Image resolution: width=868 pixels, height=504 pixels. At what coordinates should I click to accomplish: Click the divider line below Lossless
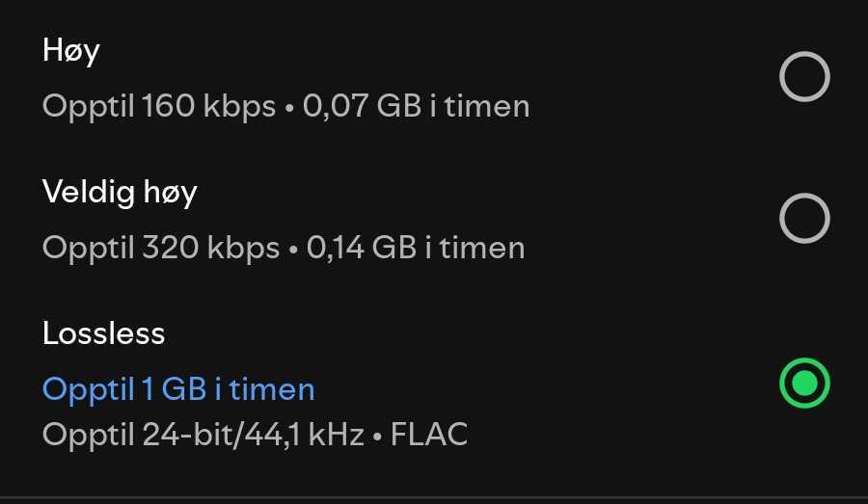[x=434, y=498]
